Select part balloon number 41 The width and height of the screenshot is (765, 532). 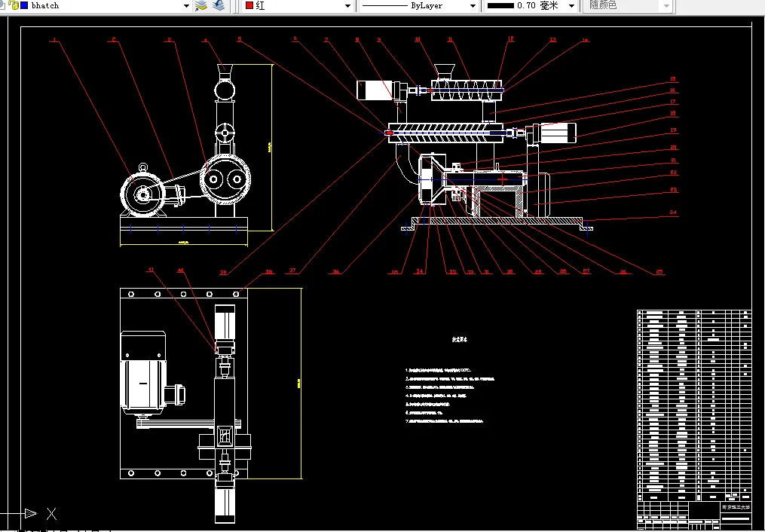tap(151, 269)
